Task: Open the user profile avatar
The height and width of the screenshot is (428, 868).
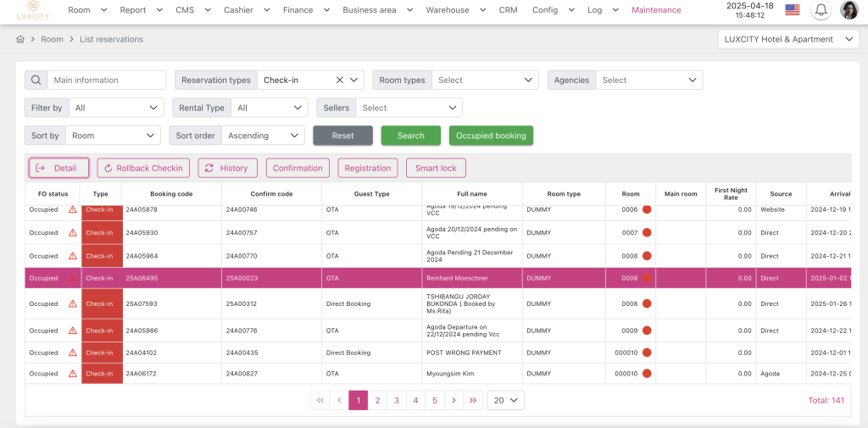Action: tap(849, 10)
